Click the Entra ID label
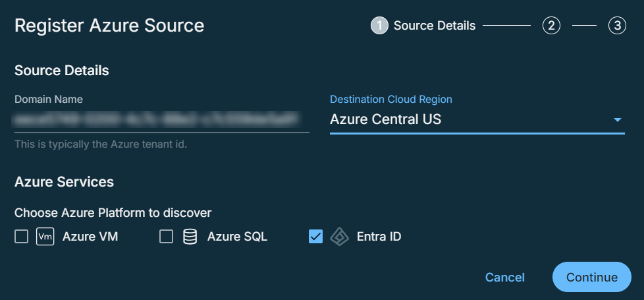The width and height of the screenshot is (644, 300). click(x=379, y=237)
